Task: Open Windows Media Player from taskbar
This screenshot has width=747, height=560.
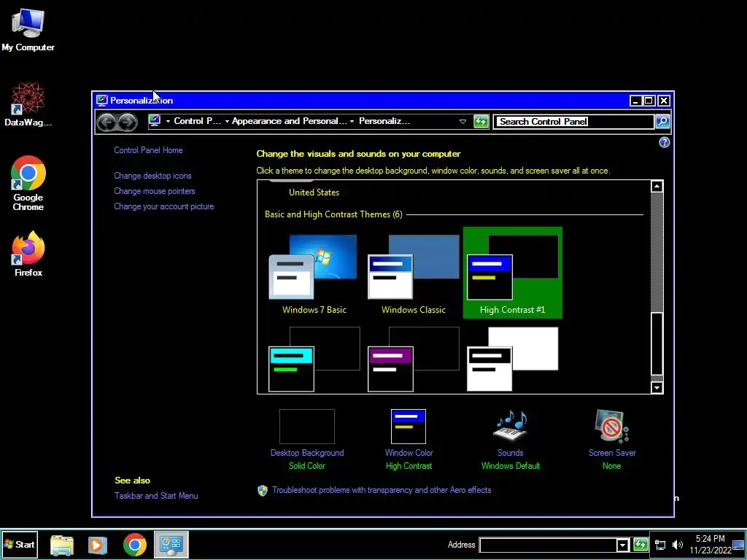Action: pyautogui.click(x=97, y=545)
